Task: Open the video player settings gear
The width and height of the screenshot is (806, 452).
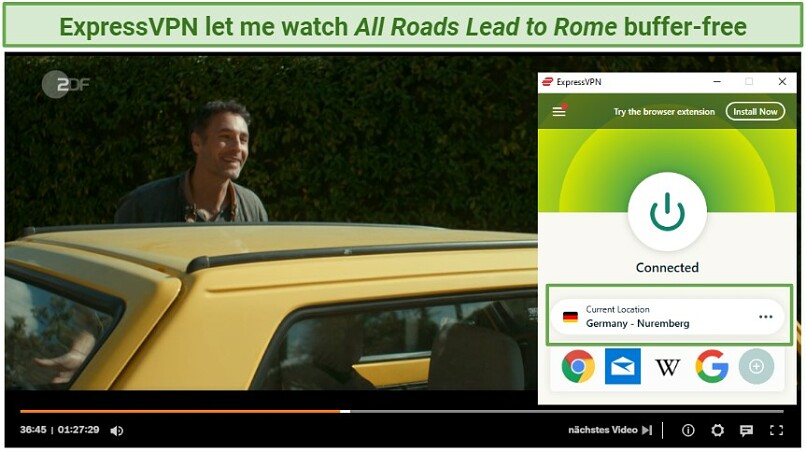Action: (x=718, y=430)
